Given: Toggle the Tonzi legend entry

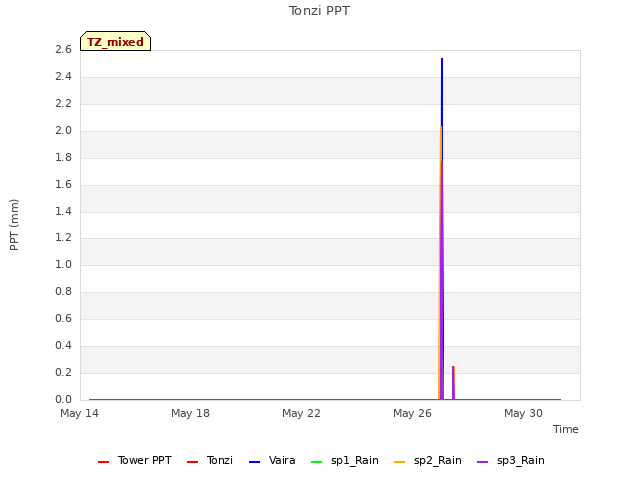Looking at the screenshot, I should pos(210,461).
